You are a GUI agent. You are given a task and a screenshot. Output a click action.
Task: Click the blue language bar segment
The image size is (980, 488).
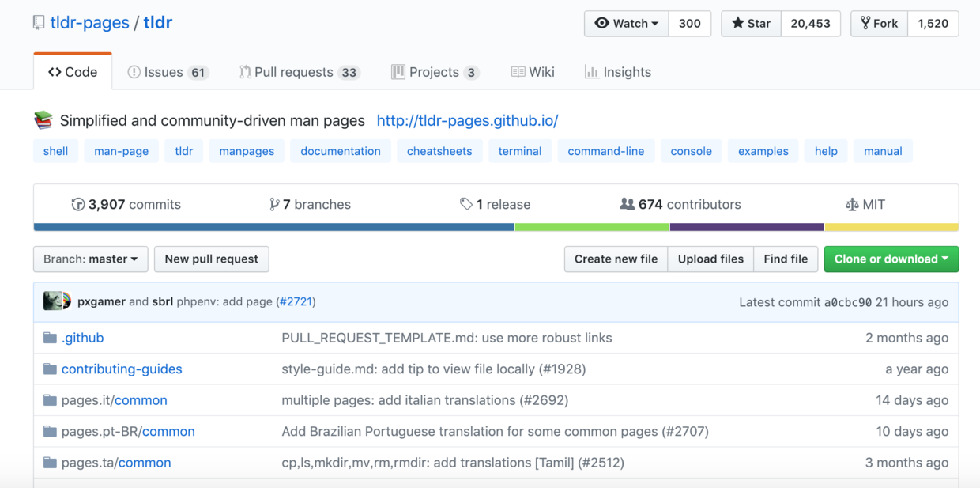273,227
